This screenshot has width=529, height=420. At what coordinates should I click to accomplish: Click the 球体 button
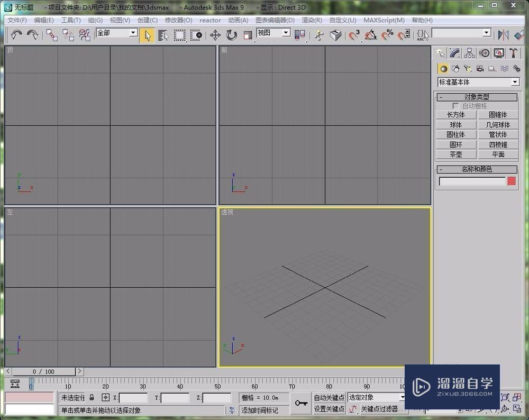(456, 125)
